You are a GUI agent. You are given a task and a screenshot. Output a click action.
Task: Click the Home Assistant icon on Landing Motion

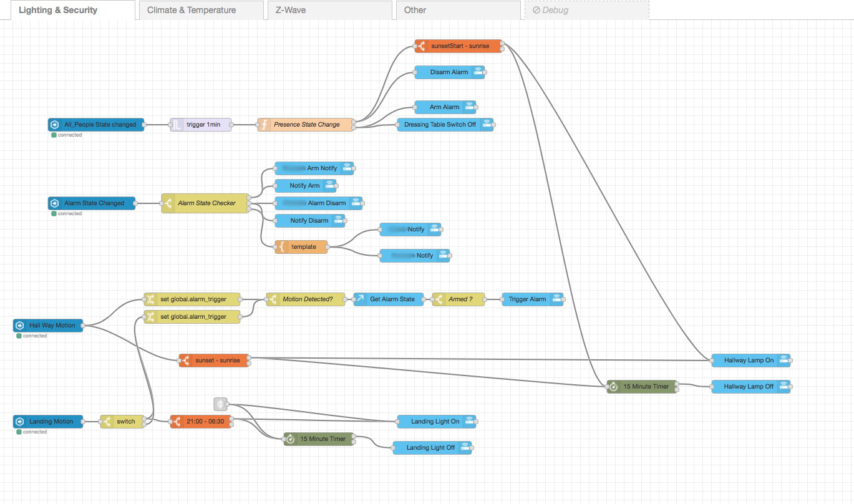pyautogui.click(x=20, y=422)
